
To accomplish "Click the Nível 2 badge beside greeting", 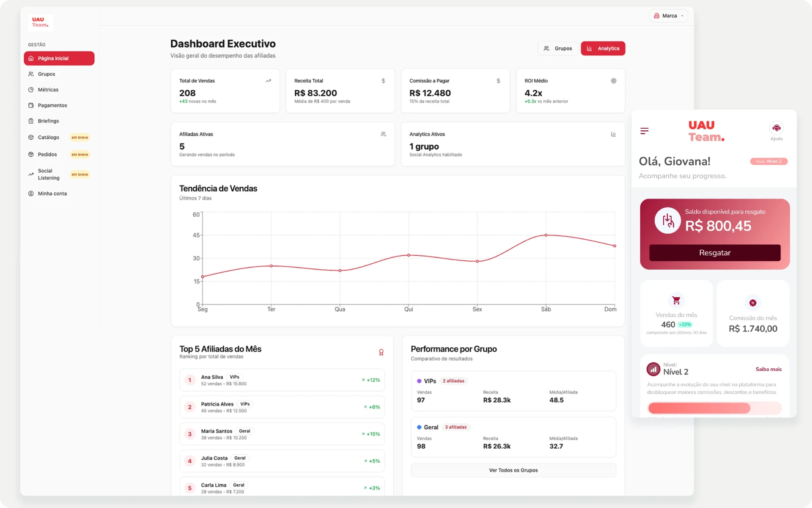I will pos(769,161).
